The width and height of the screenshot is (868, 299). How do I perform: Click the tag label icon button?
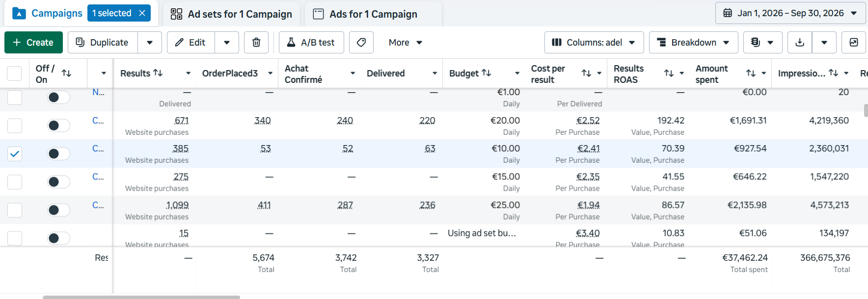(x=361, y=43)
